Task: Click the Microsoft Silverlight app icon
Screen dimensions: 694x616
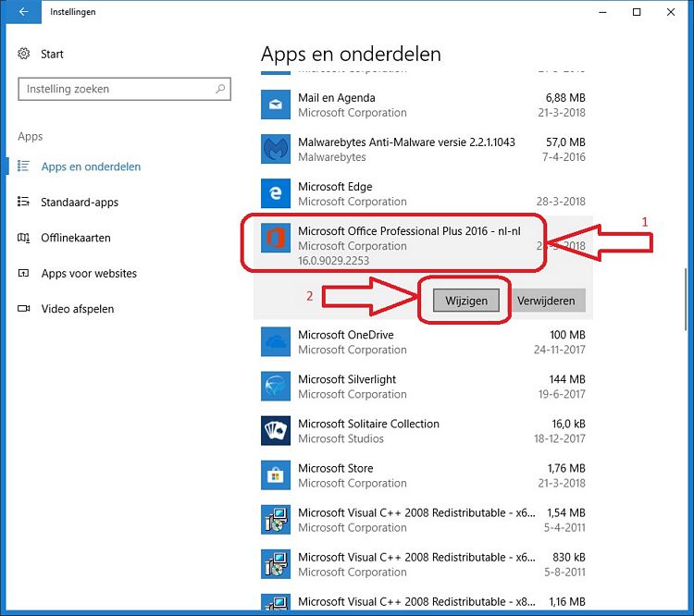Action: click(x=276, y=387)
